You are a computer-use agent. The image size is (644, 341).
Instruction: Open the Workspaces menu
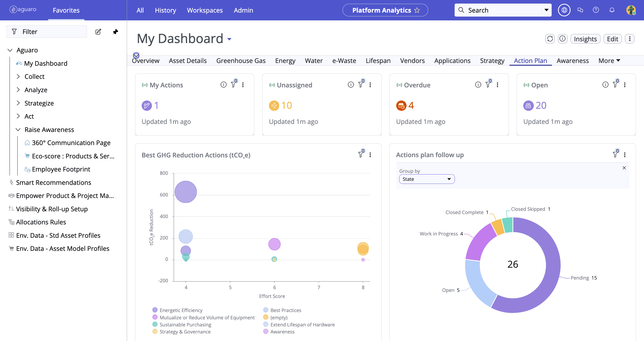coord(205,10)
